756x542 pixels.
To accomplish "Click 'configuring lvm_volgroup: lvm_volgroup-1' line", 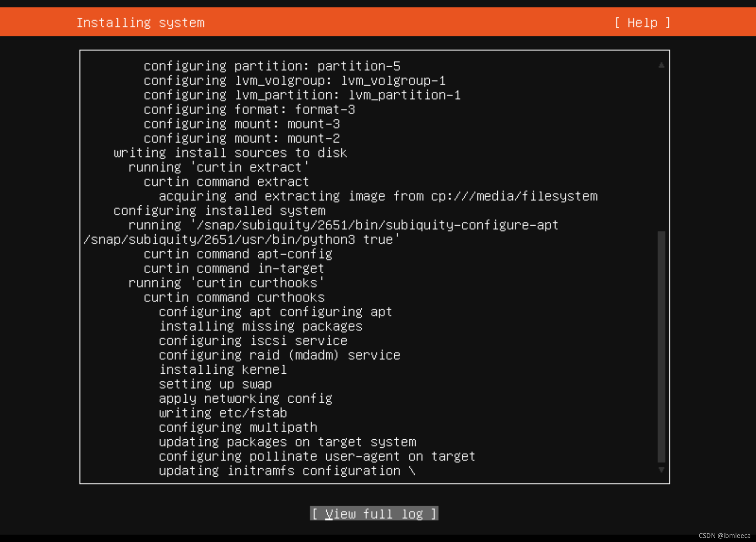I will pyautogui.click(x=294, y=80).
